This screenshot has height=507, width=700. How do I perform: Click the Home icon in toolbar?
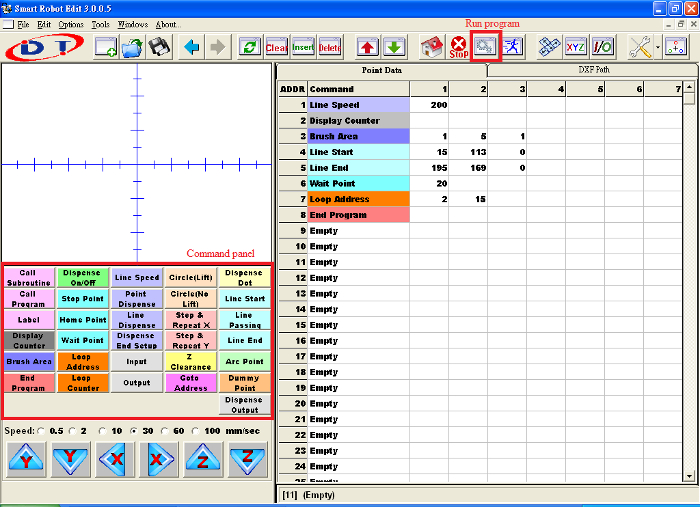coord(431,46)
